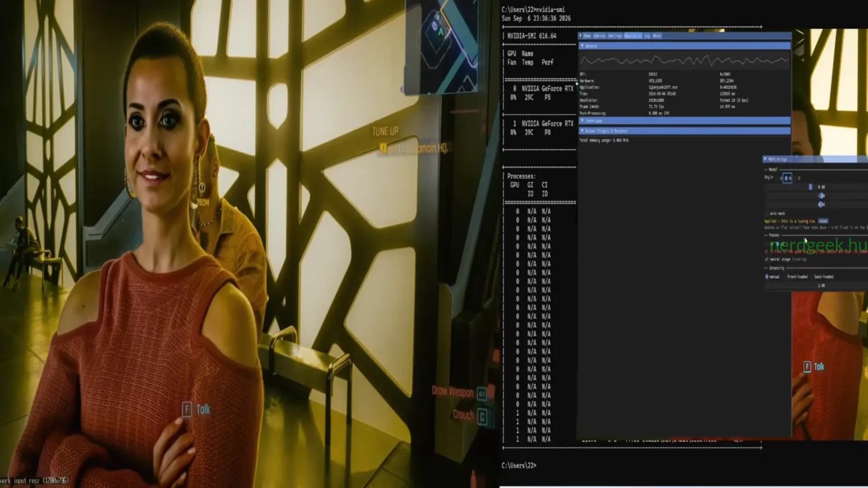Collapse the side panel's blue title header
868x488 pixels.
816,159
